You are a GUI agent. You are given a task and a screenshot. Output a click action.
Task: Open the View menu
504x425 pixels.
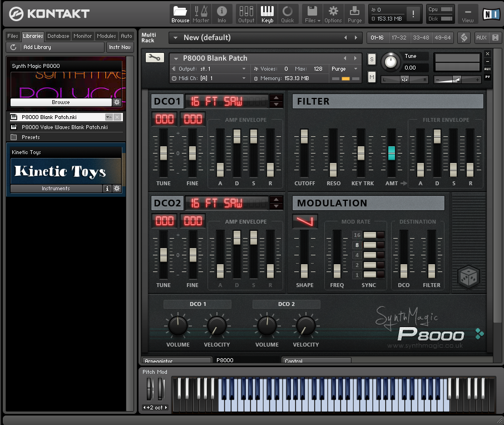468,14
